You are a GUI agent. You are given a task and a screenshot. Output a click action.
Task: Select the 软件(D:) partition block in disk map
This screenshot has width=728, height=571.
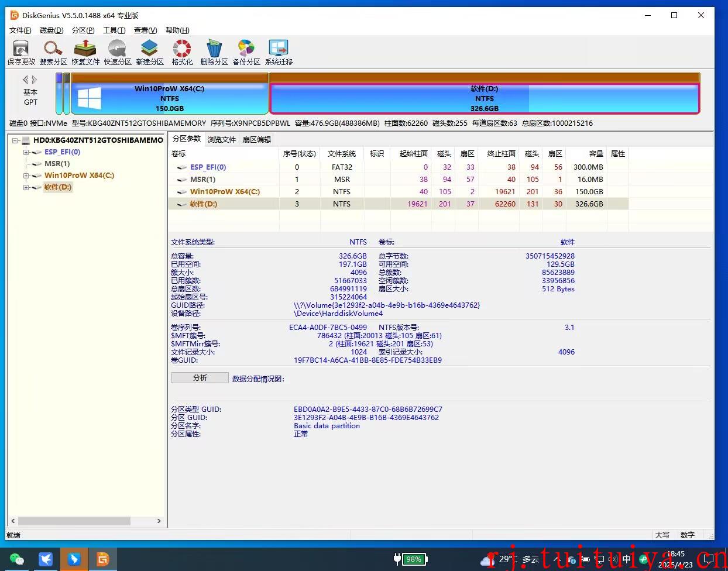tap(485, 94)
